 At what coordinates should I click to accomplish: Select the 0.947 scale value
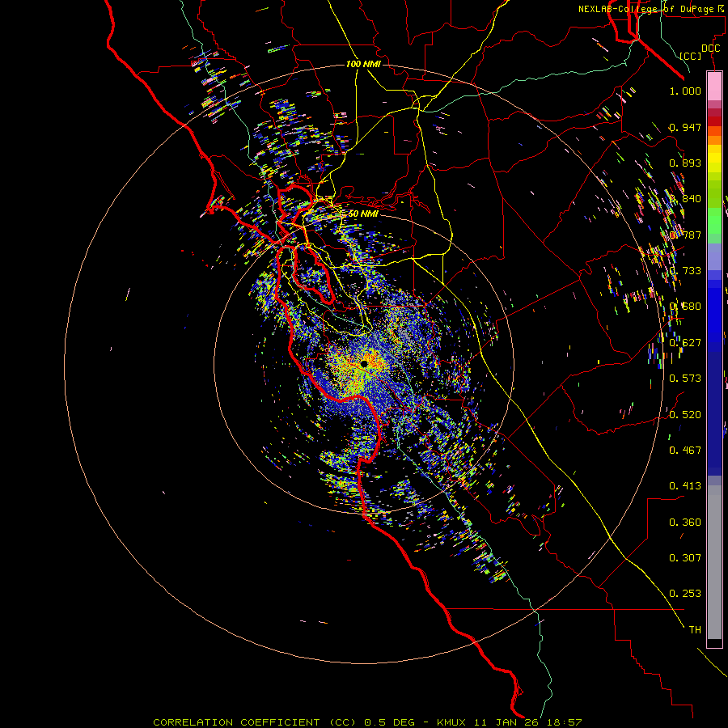tap(685, 128)
